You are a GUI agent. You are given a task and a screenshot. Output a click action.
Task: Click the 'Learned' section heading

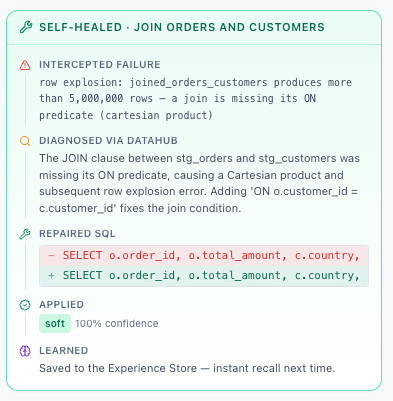(x=64, y=351)
